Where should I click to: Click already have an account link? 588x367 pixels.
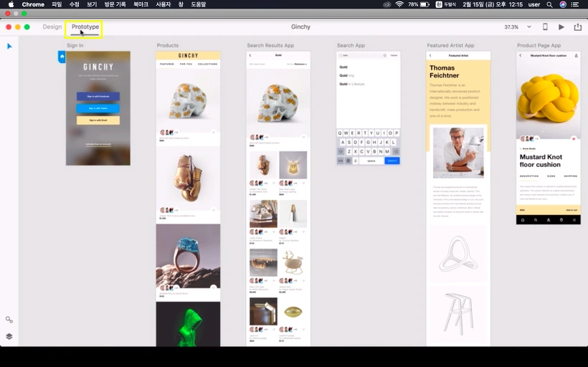tap(98, 144)
